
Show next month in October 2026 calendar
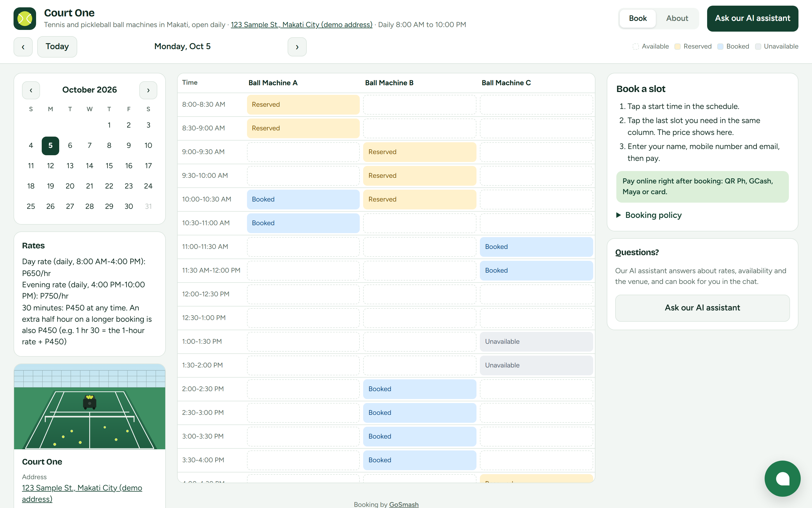(x=148, y=90)
